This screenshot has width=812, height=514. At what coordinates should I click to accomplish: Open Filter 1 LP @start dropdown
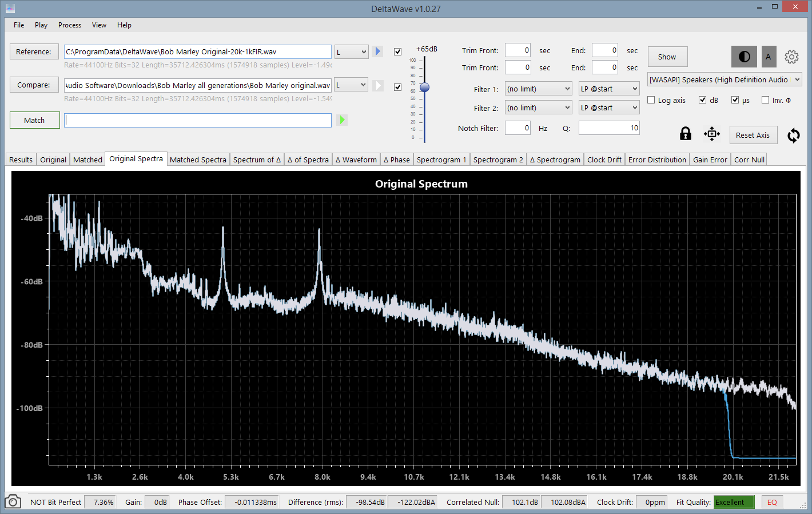tap(609, 89)
